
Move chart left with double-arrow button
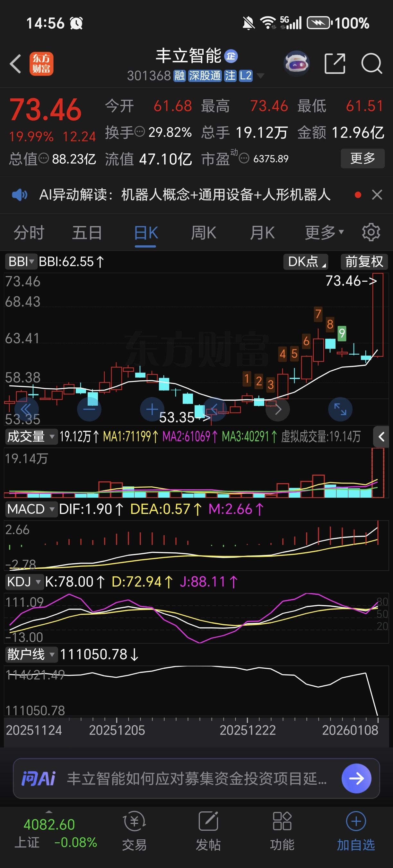26,409
